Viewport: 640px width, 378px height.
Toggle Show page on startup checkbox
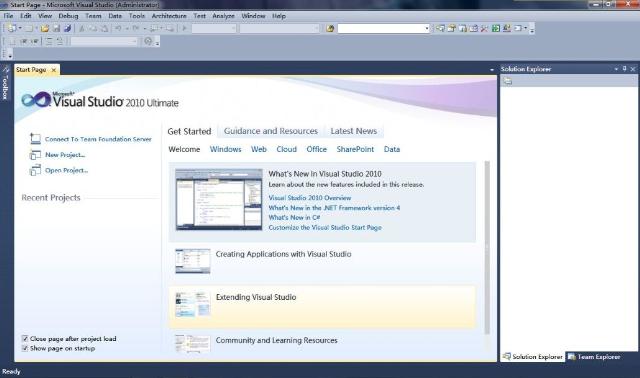coord(25,348)
